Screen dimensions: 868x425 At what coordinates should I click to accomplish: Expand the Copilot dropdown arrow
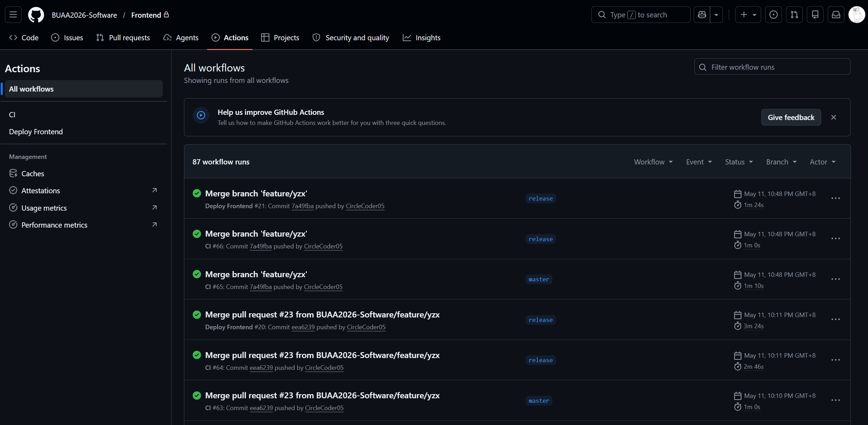[x=716, y=15]
